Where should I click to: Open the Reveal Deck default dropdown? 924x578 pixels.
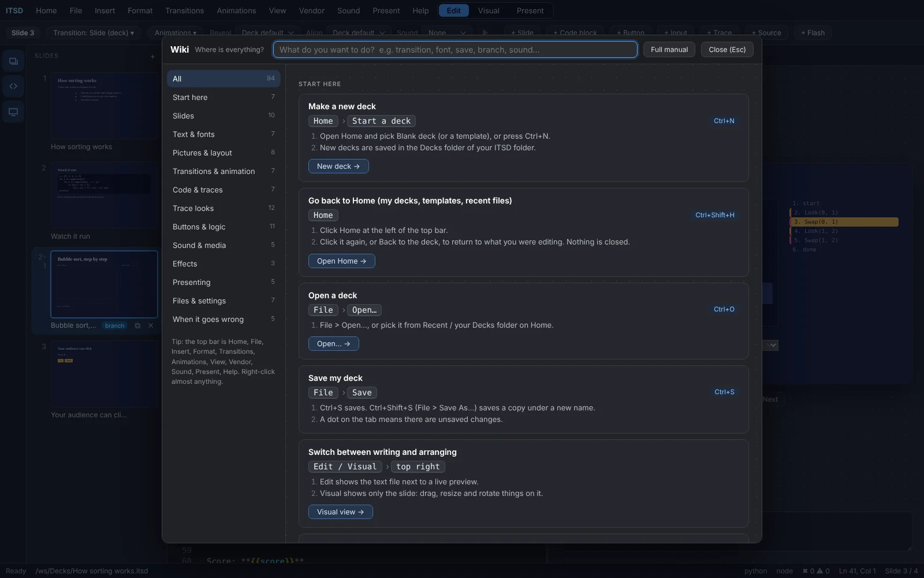point(267,33)
